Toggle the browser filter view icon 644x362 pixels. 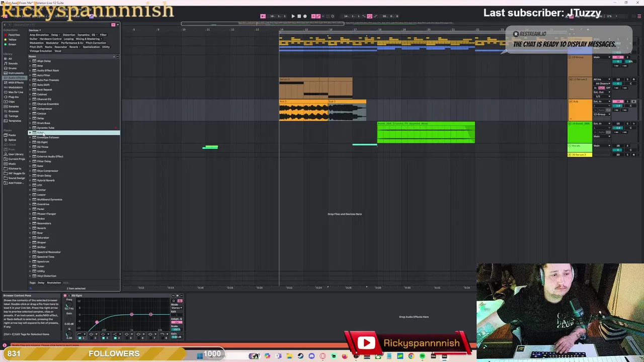[113, 25]
